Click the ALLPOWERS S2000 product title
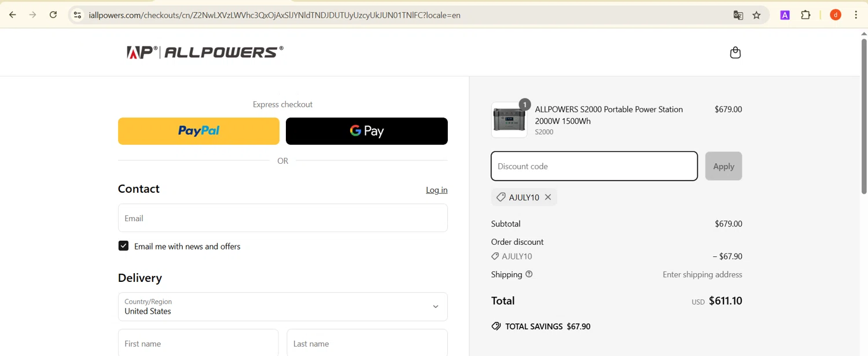The height and width of the screenshot is (356, 868). coord(609,115)
